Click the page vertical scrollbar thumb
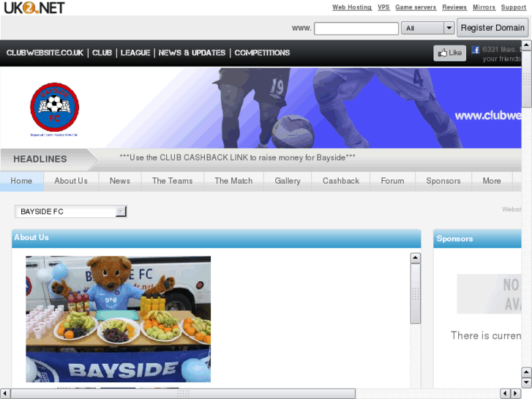Image resolution: width=532 pixels, height=399 pixels. coord(526,79)
